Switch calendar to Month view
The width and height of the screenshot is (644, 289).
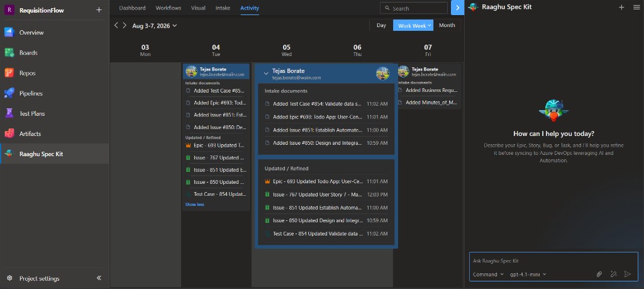(447, 25)
